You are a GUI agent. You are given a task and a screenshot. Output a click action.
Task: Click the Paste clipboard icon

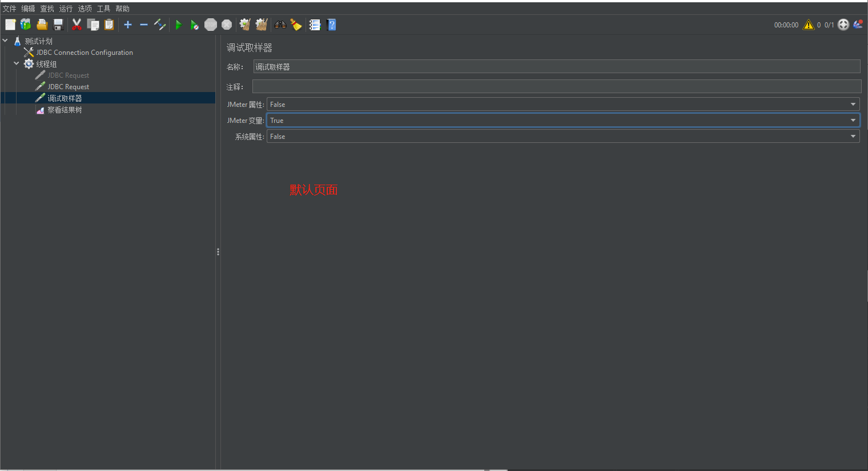(109, 25)
